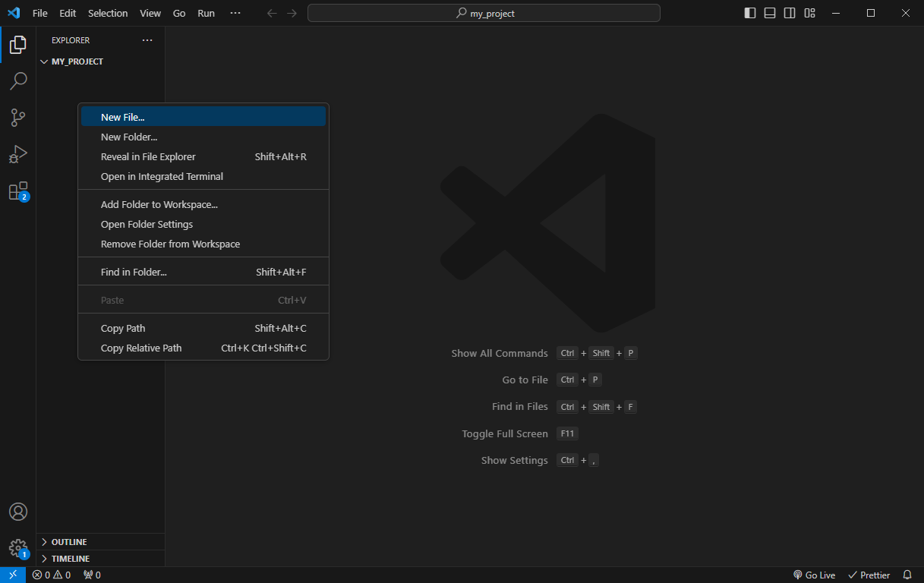The width and height of the screenshot is (924, 583).
Task: Open the Run and Debug view
Action: click(18, 154)
